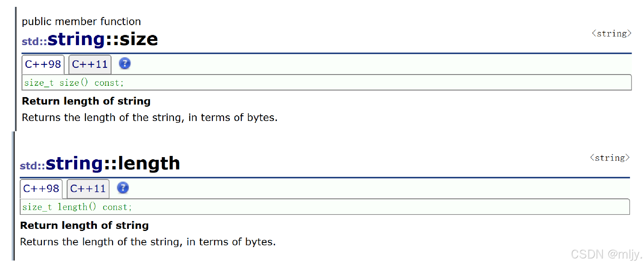The image size is (644, 265).
Task: Click 'Return length of string' under length prototype
Action: (84, 226)
